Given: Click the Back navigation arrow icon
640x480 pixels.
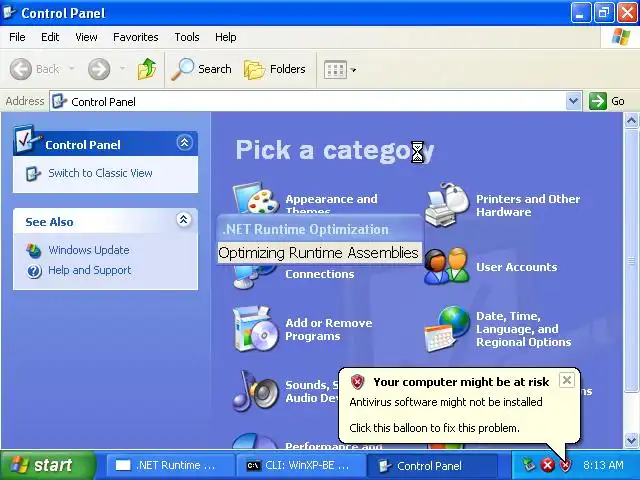Looking at the screenshot, I should [20, 69].
